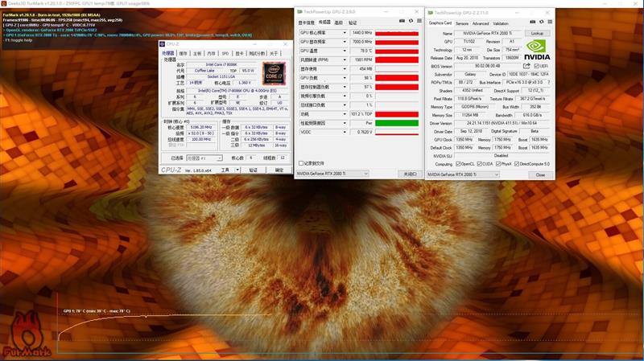This screenshot has height=361, width=644.
Task: Switch to the CPU-Z 测试分数 tab
Action: tap(257, 54)
